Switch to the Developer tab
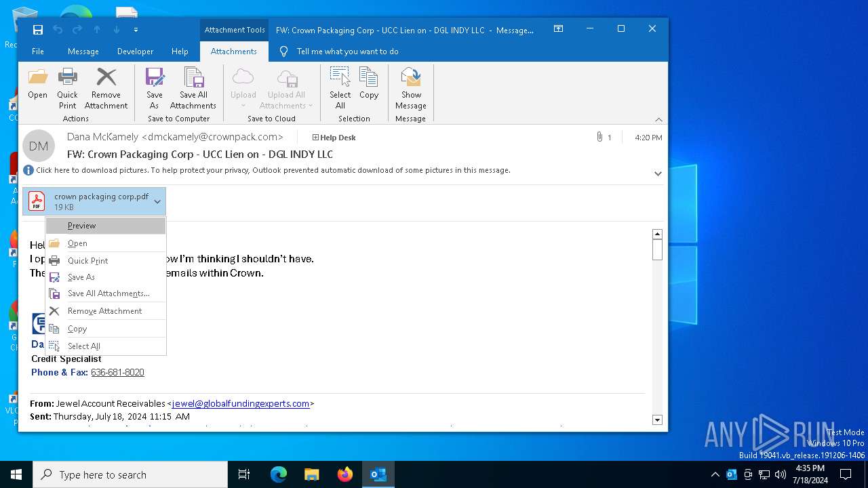Image resolution: width=868 pixels, height=488 pixels. point(135,52)
